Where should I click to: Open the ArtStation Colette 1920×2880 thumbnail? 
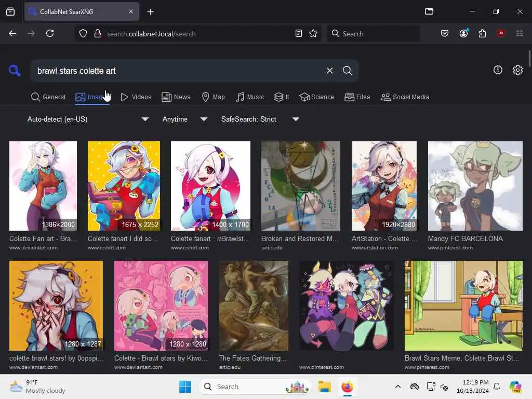pyautogui.click(x=384, y=186)
